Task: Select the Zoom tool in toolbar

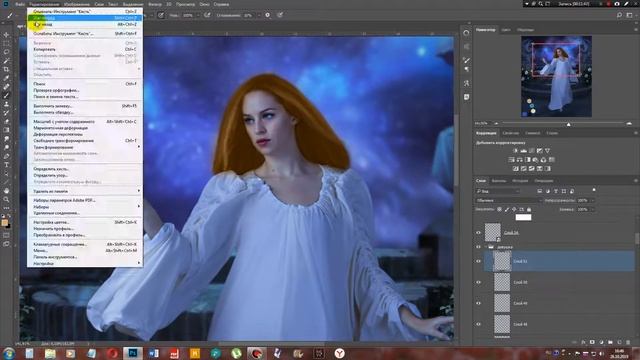Action: pos(7,199)
